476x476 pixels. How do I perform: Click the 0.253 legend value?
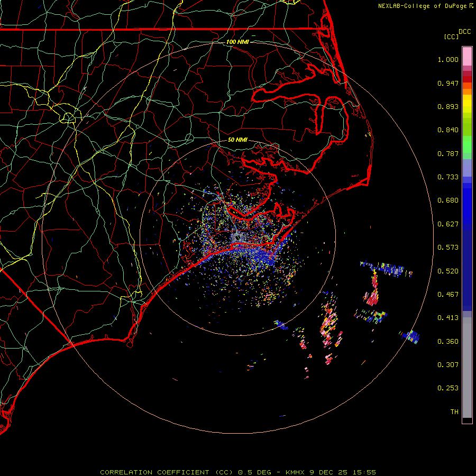pos(448,388)
